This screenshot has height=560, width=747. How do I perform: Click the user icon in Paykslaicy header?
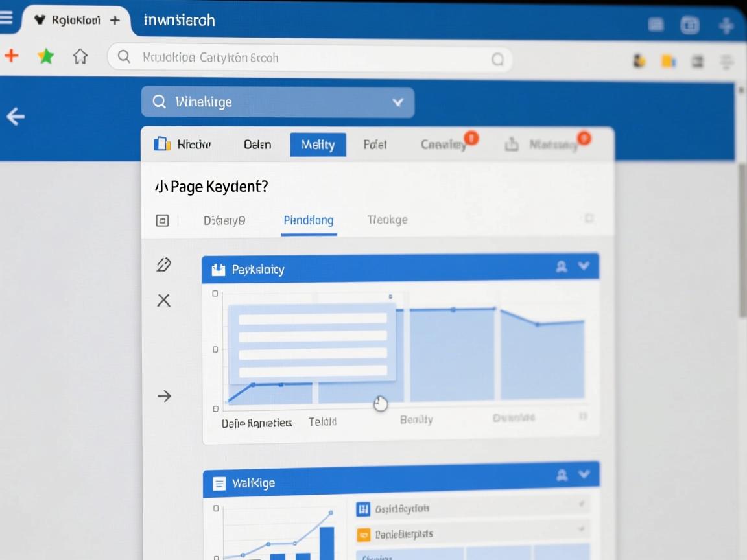coord(562,266)
